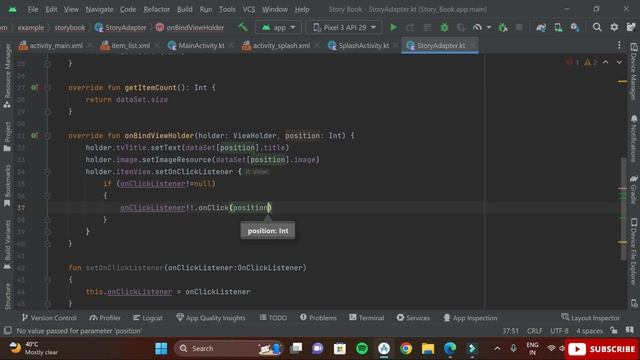
Task: Open the Build menu
Action: 184,9
